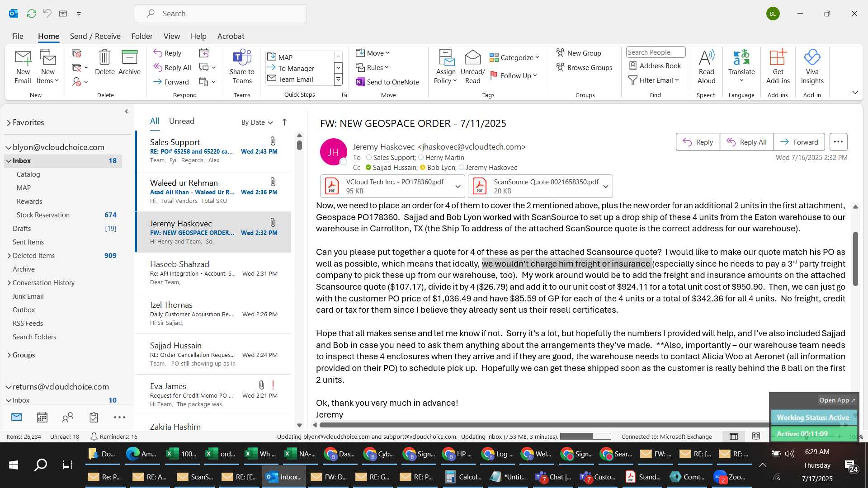The image size is (868, 488).
Task: Expand Deleted Items folder
Action: click(9, 255)
